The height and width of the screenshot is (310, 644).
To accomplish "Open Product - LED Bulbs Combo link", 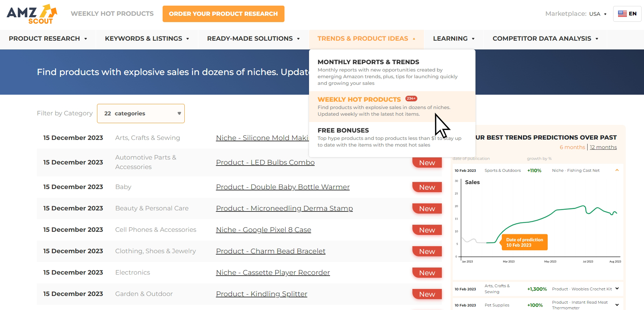I will (265, 162).
